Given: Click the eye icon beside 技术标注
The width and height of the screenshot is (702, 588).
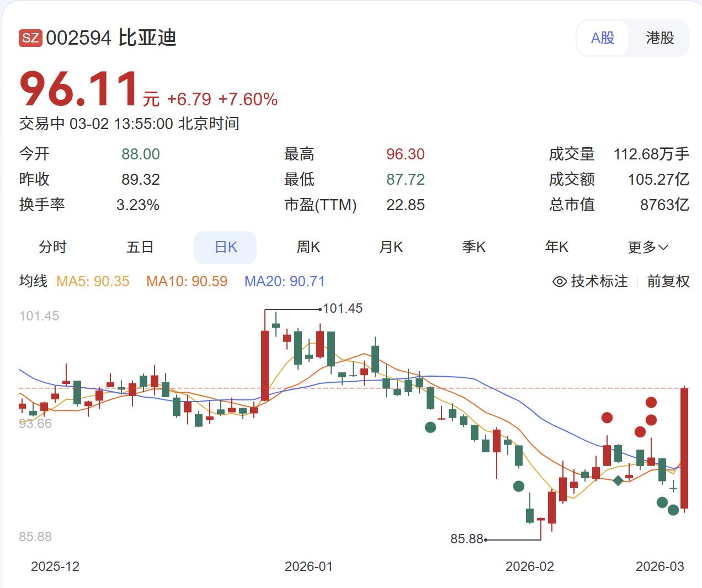Looking at the screenshot, I should [560, 282].
